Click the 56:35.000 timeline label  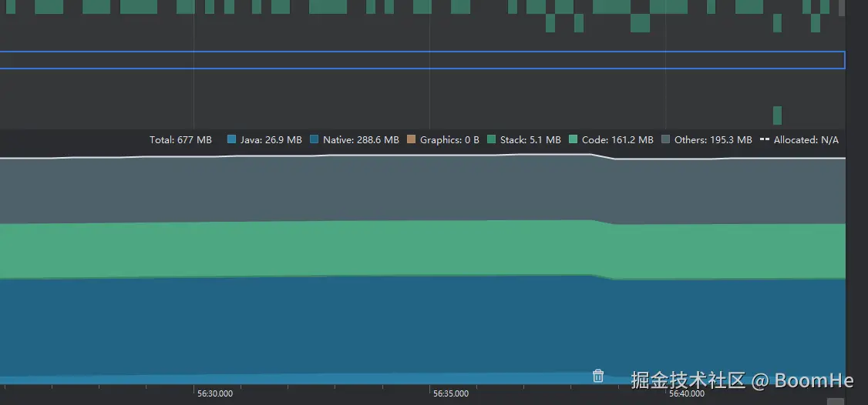tap(451, 394)
